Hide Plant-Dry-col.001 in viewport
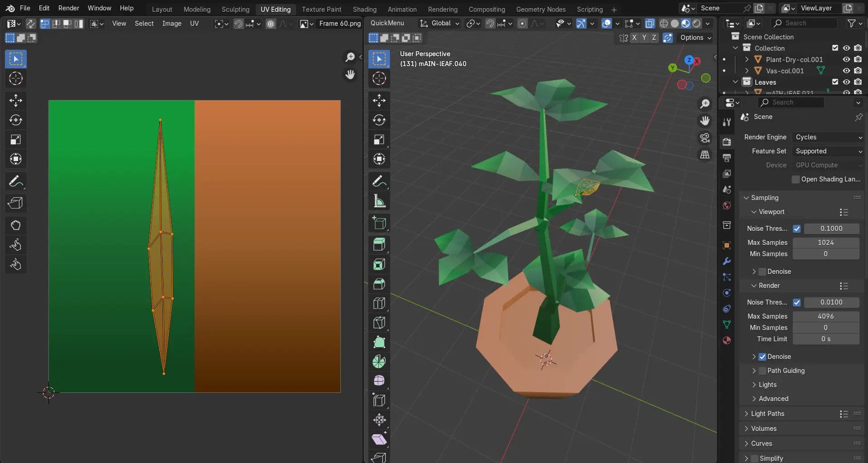Image resolution: width=868 pixels, height=463 pixels. (x=846, y=59)
